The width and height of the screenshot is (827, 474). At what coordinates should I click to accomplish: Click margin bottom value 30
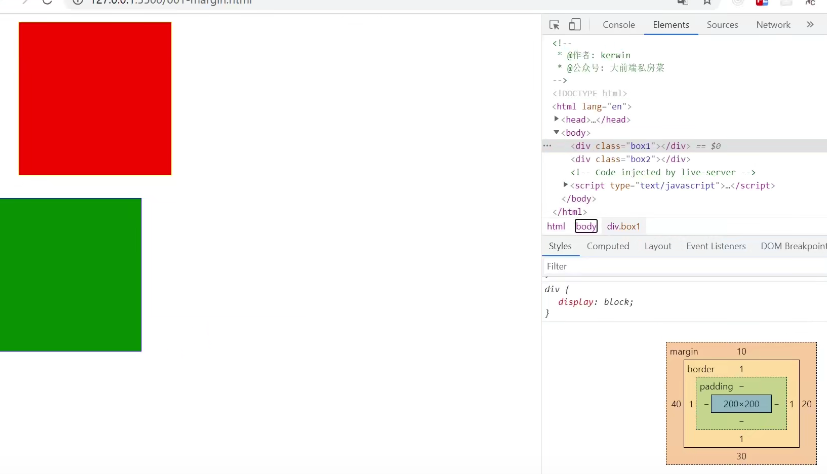(x=741, y=456)
